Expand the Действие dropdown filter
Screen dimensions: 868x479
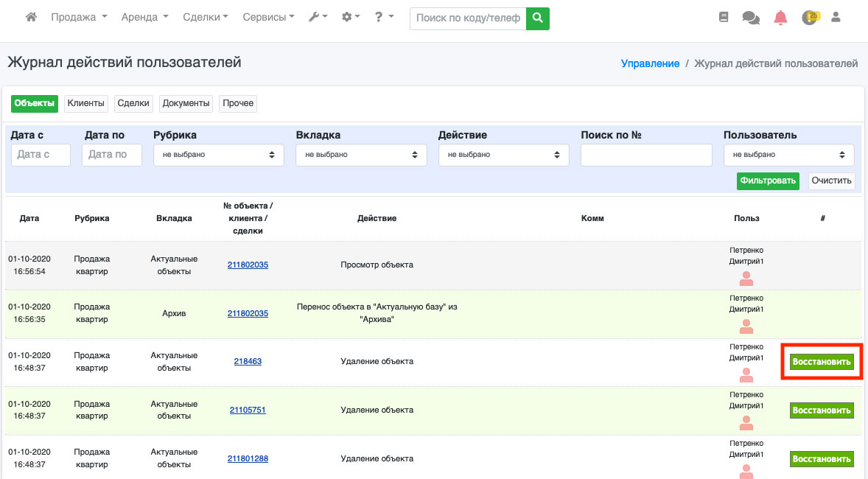(503, 155)
